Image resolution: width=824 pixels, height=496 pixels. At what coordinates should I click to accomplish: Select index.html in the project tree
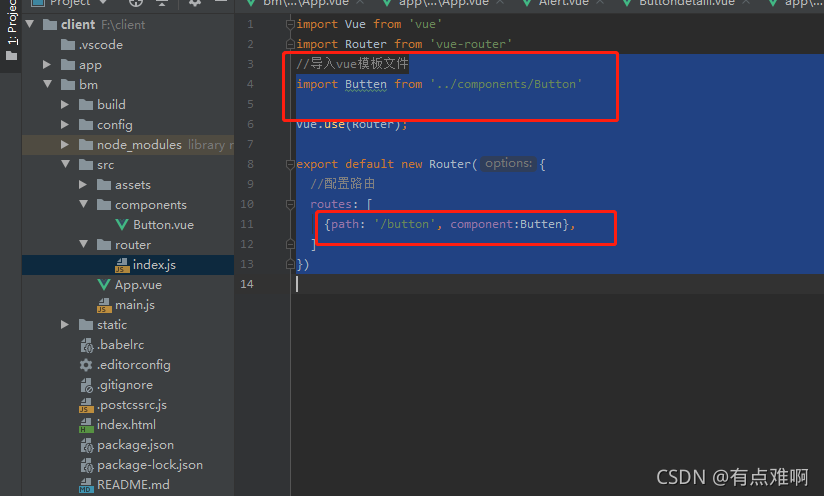(126, 425)
